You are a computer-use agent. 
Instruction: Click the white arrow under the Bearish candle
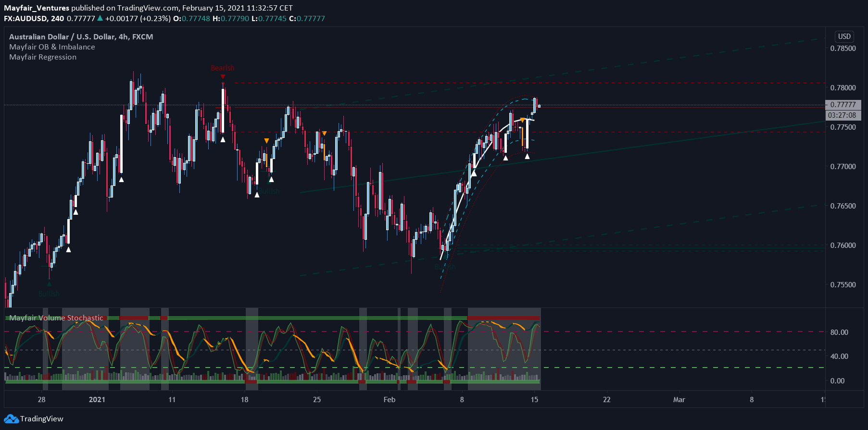coord(223,140)
